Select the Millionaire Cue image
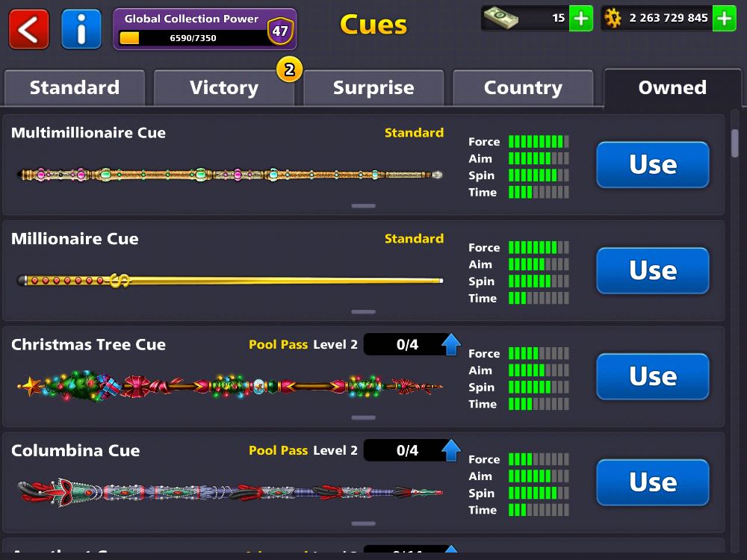The height and width of the screenshot is (560, 747). click(230, 281)
